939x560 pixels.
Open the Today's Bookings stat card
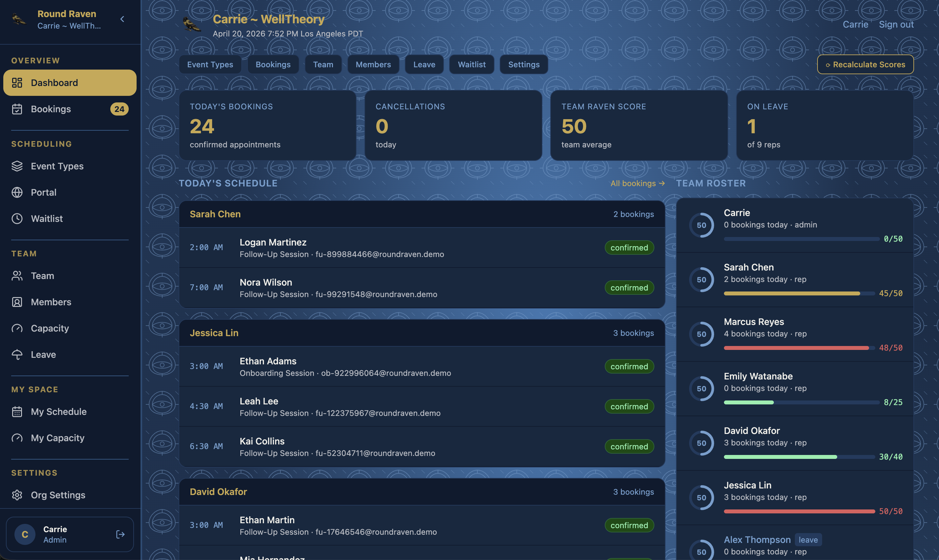pyautogui.click(x=268, y=125)
